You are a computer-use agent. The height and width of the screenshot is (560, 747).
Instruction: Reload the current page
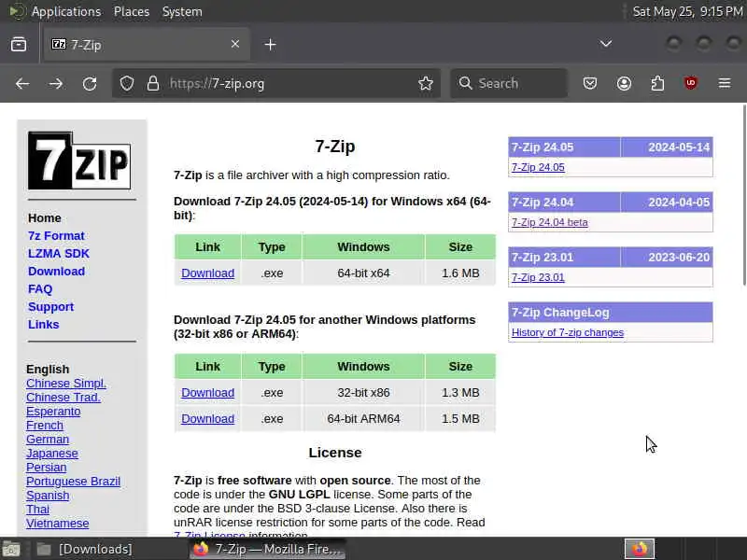pyautogui.click(x=90, y=84)
